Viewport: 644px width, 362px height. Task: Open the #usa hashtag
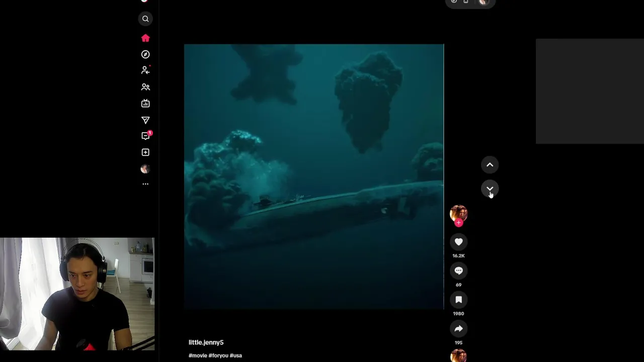(236, 355)
